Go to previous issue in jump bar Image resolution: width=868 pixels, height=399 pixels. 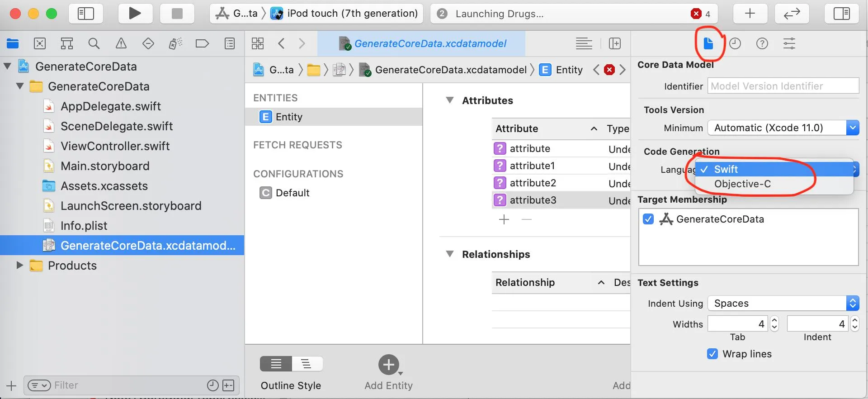596,70
